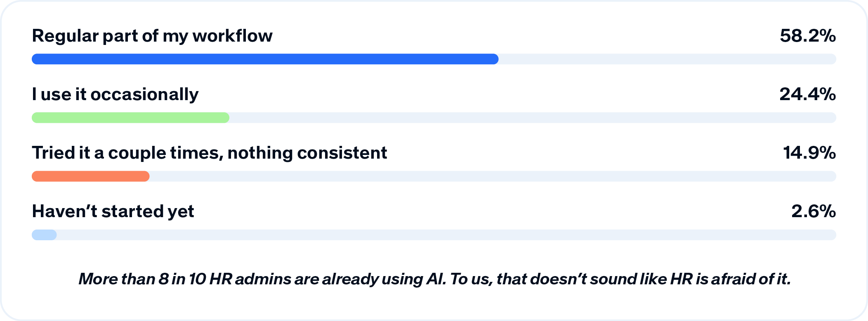
Task: Click the empty gray track after the green bar
Action: (533, 117)
